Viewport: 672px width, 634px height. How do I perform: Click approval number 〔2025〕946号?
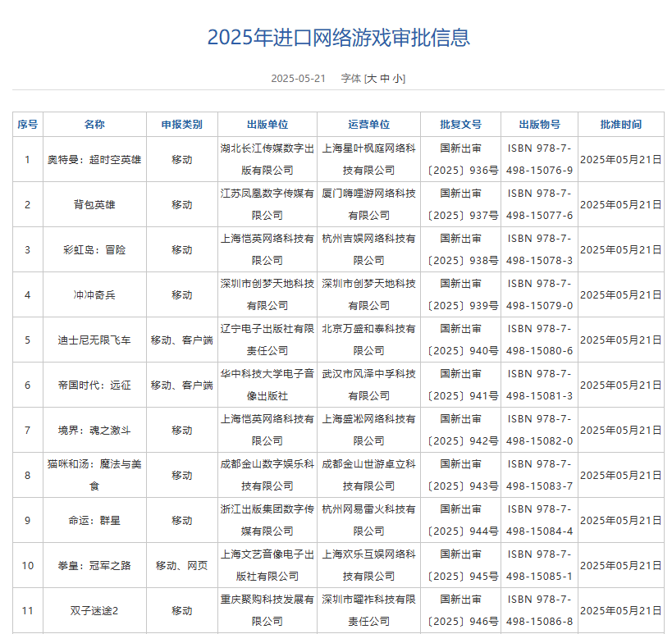(463, 622)
